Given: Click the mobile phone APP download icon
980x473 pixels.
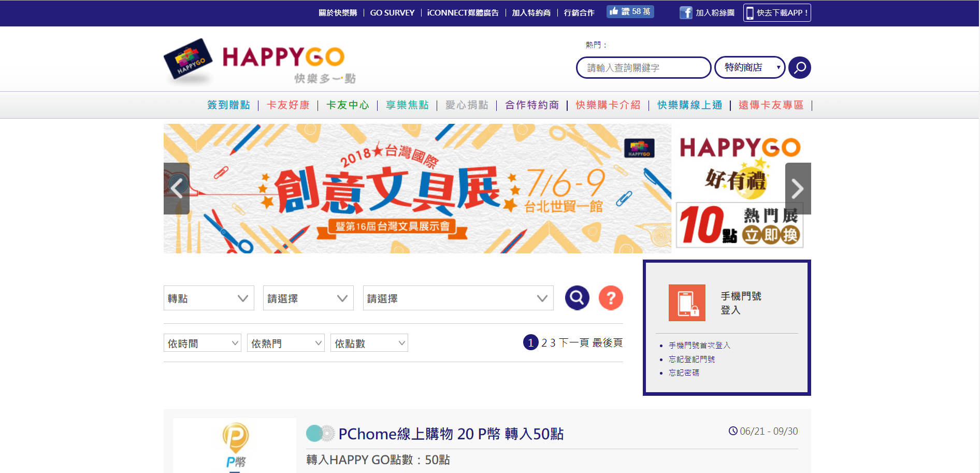Looking at the screenshot, I should (x=750, y=13).
